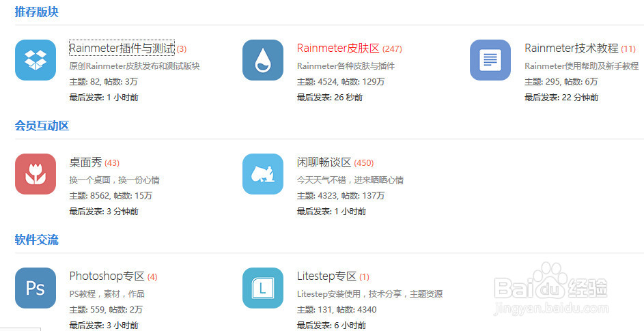Click today's post count (1) beside Litestep专区
This screenshot has height=331, width=644.
[364, 277]
